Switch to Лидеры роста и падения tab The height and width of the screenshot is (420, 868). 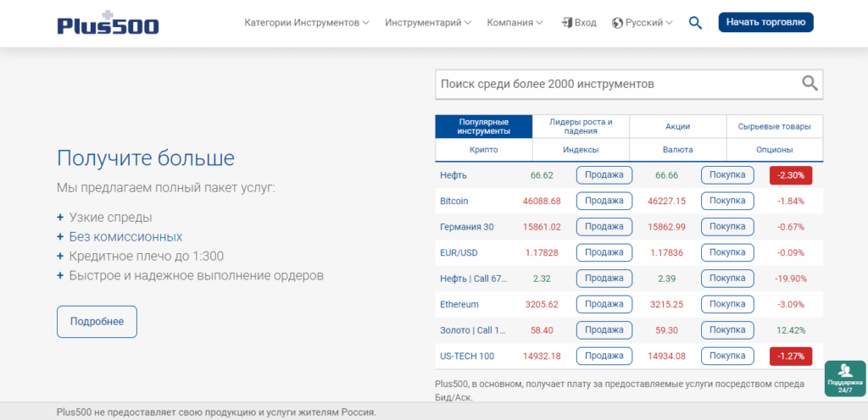pos(581,126)
